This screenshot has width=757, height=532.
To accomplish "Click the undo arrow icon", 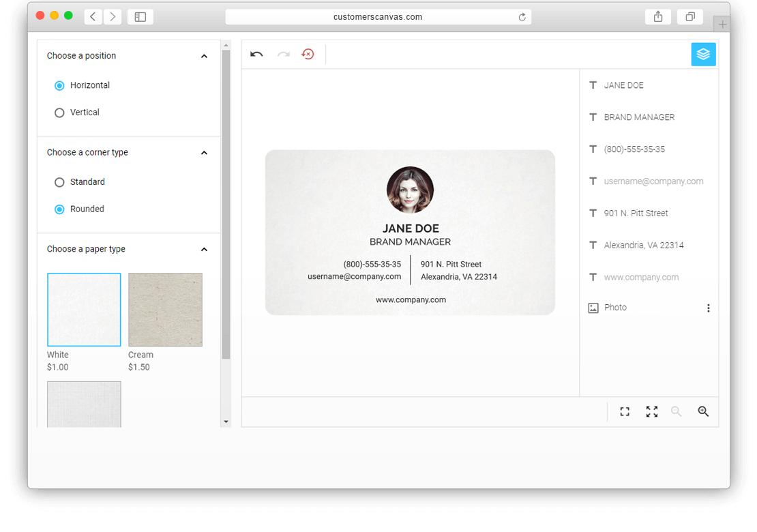I will coord(256,55).
